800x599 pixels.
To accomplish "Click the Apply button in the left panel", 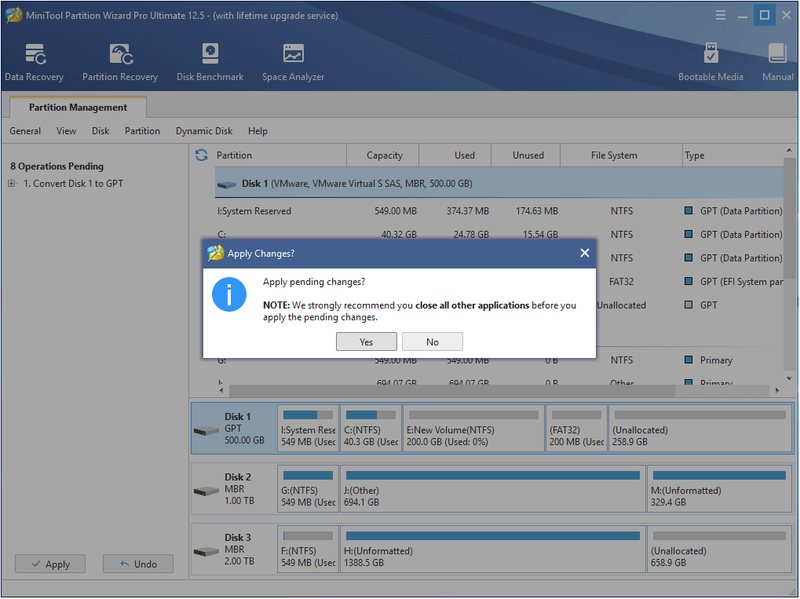I will 50,564.
